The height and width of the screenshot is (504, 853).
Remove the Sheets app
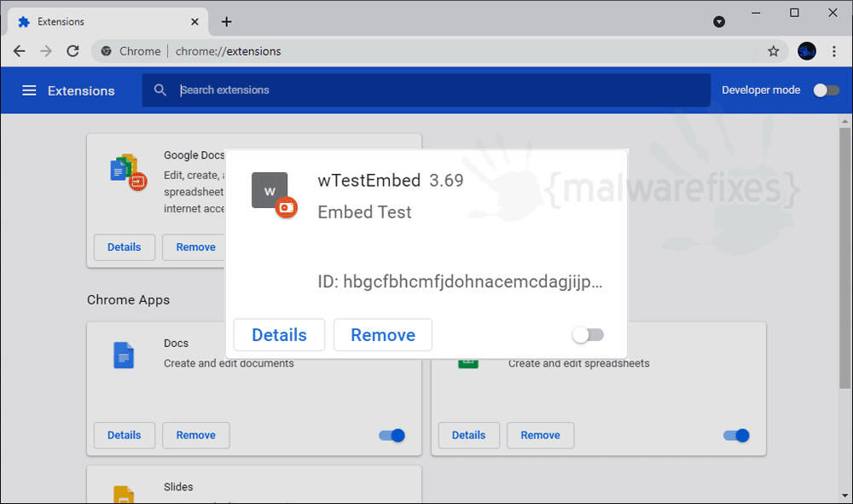pyautogui.click(x=540, y=436)
